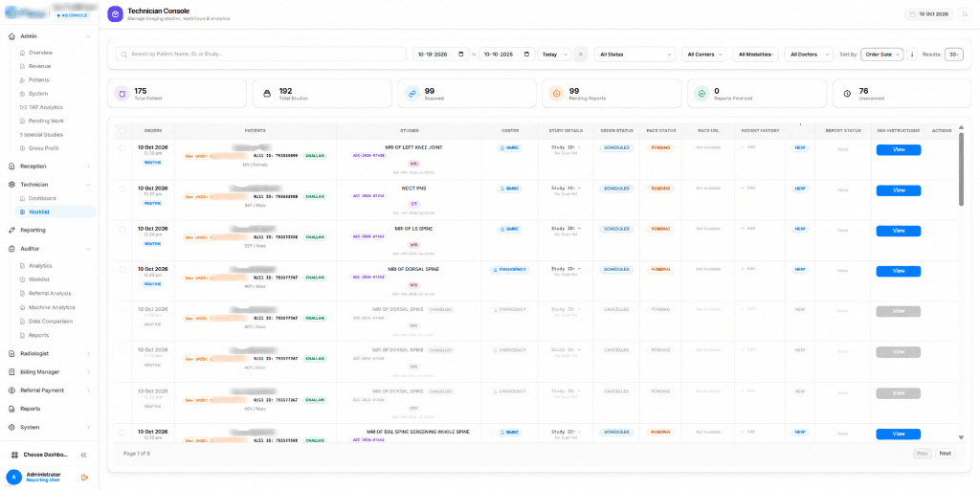The height and width of the screenshot is (490, 980).
Task: View instructions for MRI of Left Knee Joint
Action: [898, 150]
